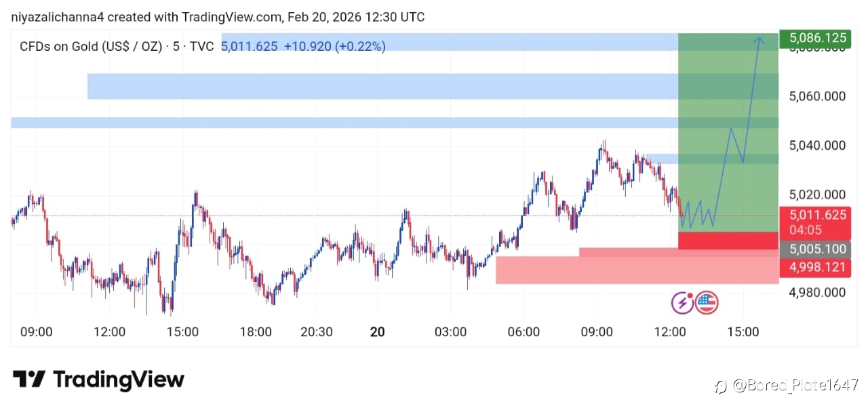Image resolution: width=868 pixels, height=412 pixels.
Task: Click the 06:00 time axis label
Action: coord(524,332)
